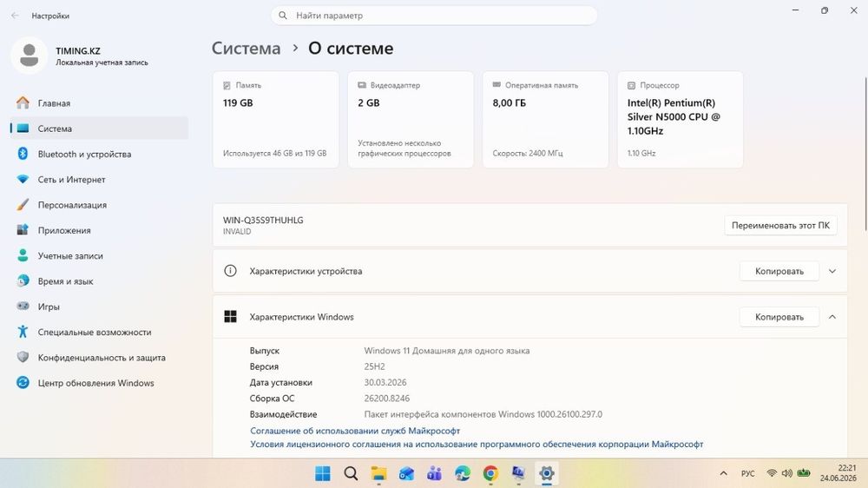Click the Оперативная память 8,00 ГБ card
Viewport: 868px width, 488px height.
(545, 120)
